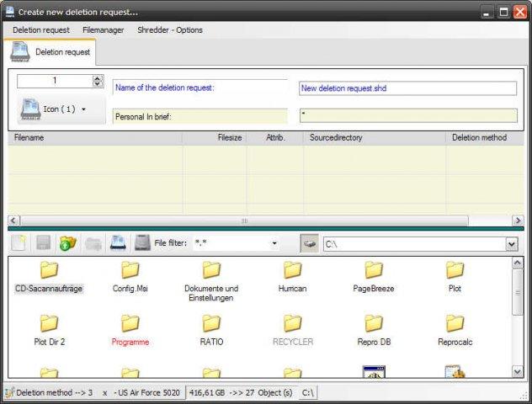Increase the icon number spinner
532x404 pixels.
[98, 78]
